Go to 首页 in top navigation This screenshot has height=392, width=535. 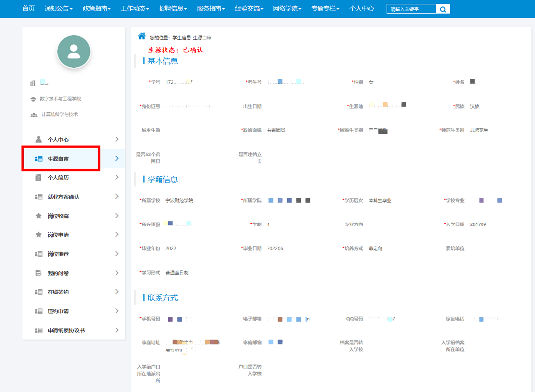coord(29,9)
